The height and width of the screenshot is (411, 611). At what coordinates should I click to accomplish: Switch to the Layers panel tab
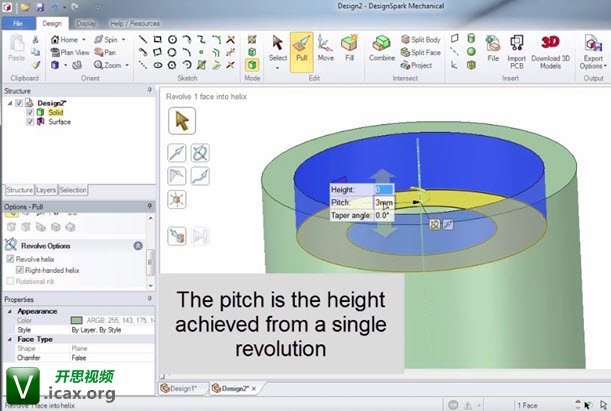coord(46,190)
